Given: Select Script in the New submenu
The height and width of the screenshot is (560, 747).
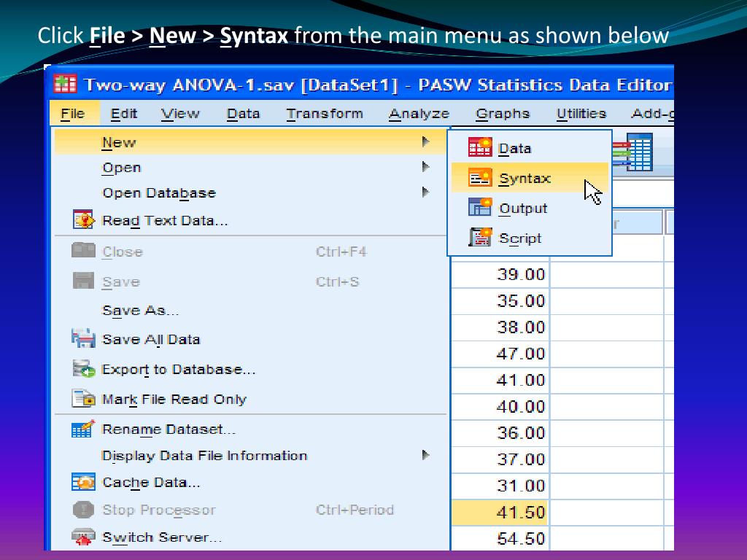Looking at the screenshot, I should pos(530,238).
